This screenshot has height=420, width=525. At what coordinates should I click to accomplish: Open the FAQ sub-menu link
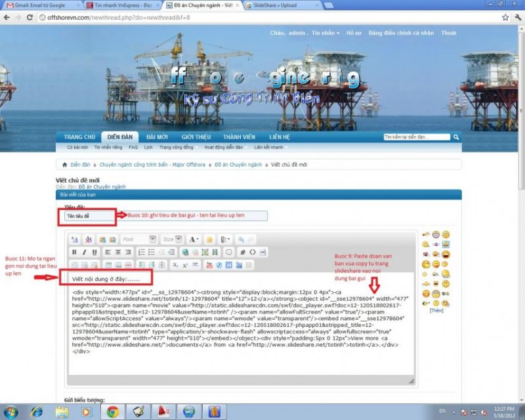click(x=133, y=148)
